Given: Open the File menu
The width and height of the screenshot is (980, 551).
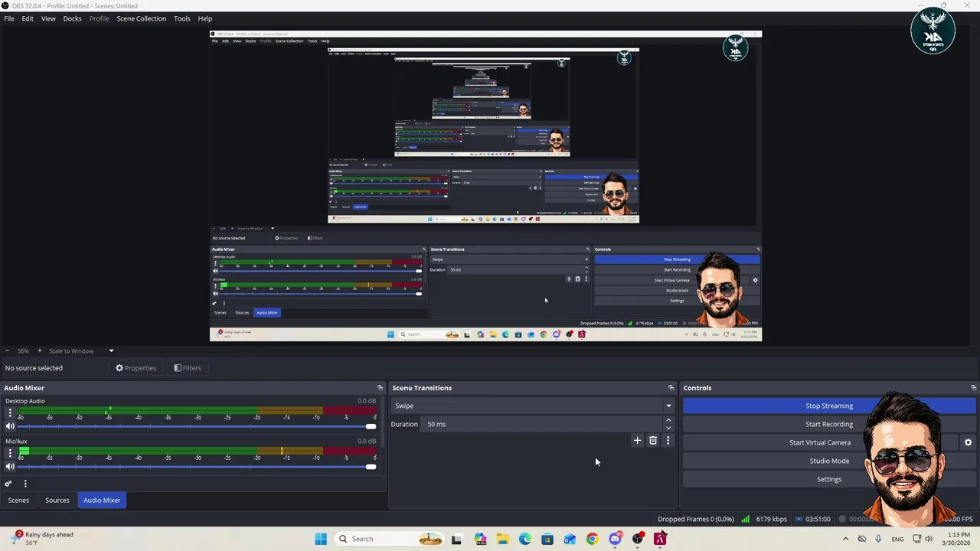Looking at the screenshot, I should 9,18.
